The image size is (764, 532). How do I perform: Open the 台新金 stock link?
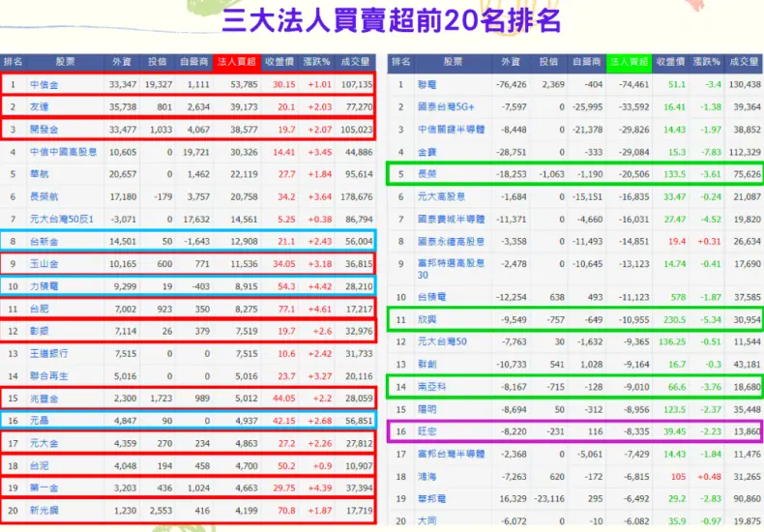44,241
